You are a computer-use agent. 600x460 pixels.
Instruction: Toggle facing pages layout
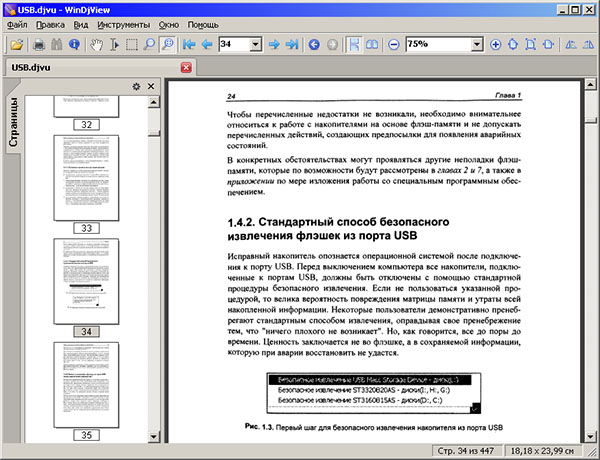371,45
